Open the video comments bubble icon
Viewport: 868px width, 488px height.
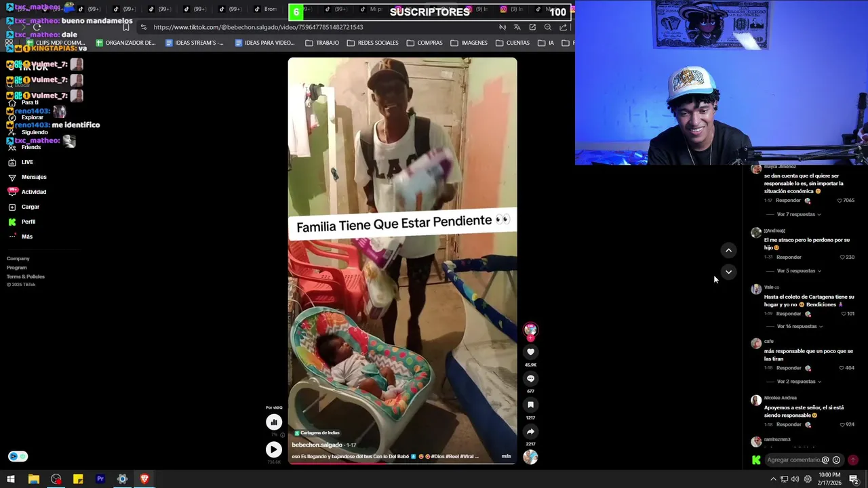[x=530, y=378]
